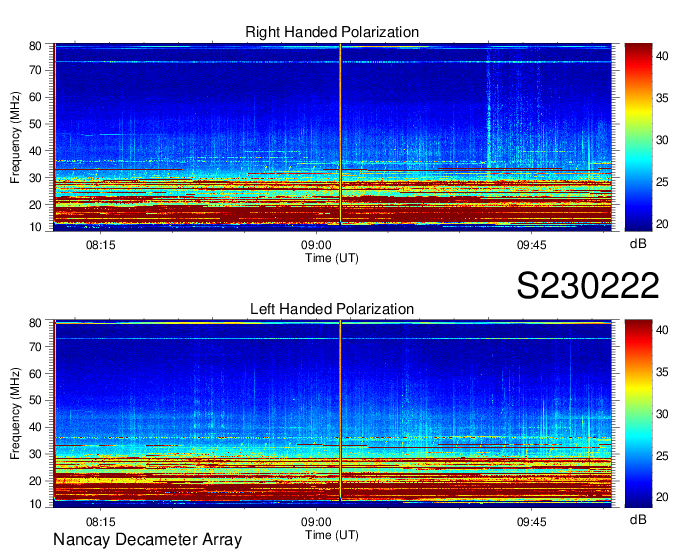680x552 pixels.
Task: Click the 09:00 tick label under top plot
Action: (316, 245)
